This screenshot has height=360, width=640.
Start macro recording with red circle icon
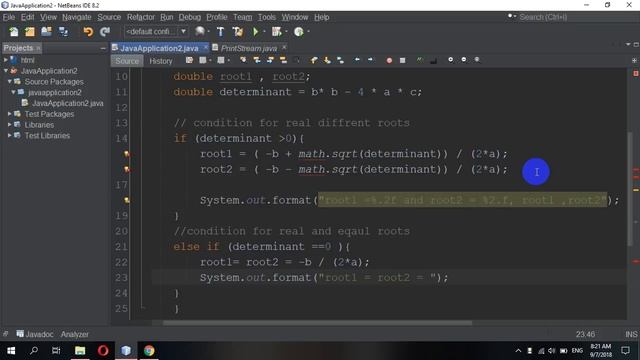click(x=389, y=60)
